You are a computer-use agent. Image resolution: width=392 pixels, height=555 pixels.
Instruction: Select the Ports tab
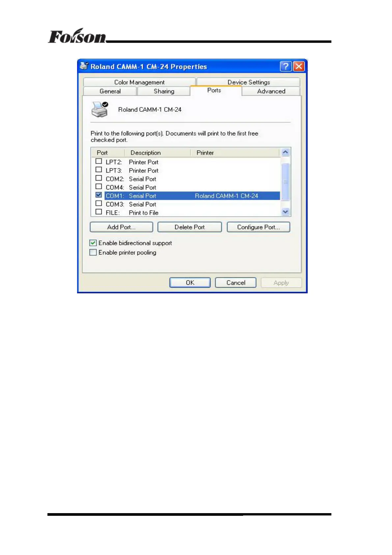[x=216, y=91]
